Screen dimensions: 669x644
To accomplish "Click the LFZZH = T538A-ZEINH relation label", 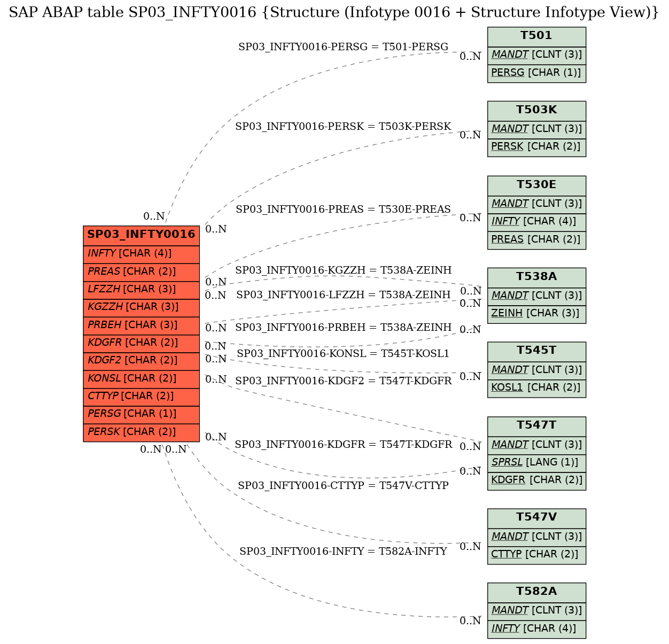I will point(343,295).
